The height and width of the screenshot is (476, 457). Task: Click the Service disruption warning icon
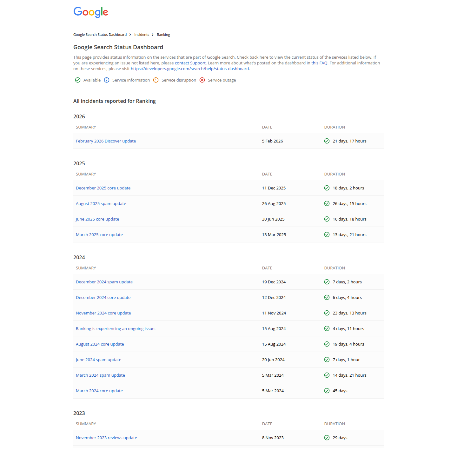(156, 80)
